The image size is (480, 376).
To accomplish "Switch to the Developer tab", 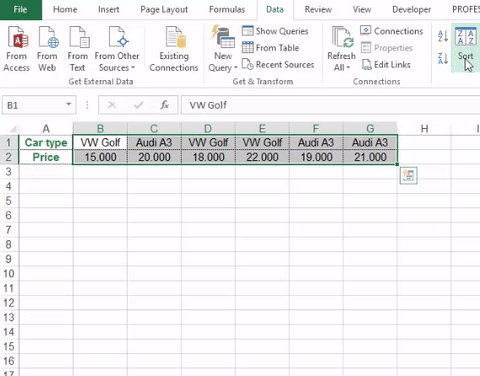I will [x=411, y=10].
